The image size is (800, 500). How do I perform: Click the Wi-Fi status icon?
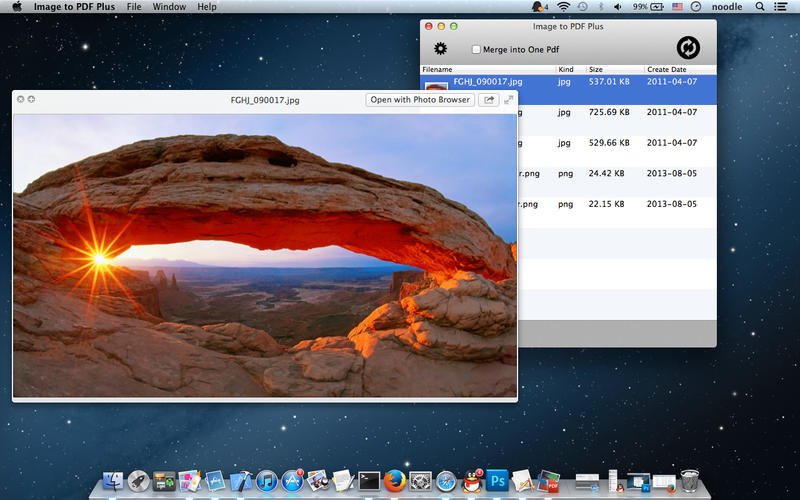coord(564,7)
